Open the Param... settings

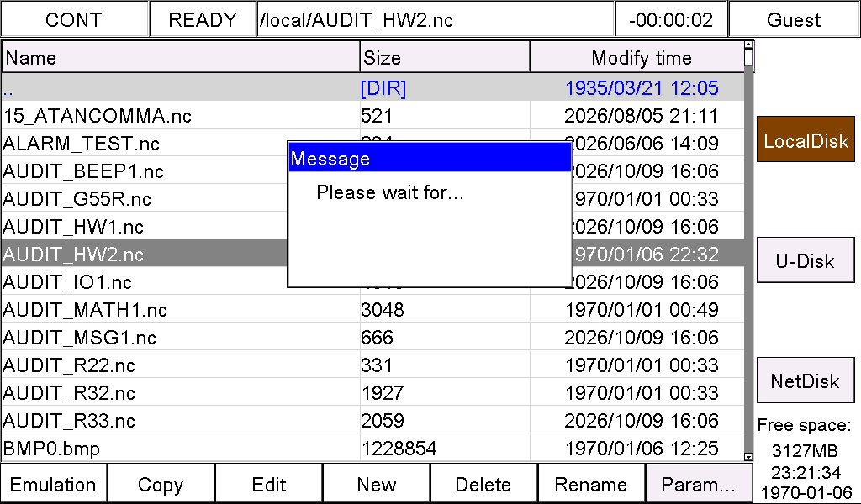(699, 484)
